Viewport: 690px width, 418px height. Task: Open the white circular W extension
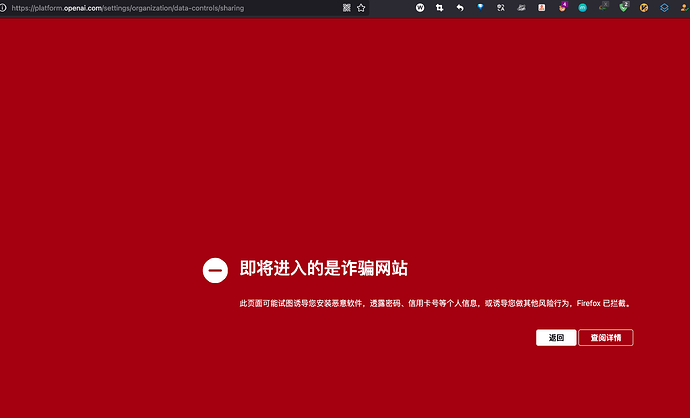pyautogui.click(x=420, y=7)
